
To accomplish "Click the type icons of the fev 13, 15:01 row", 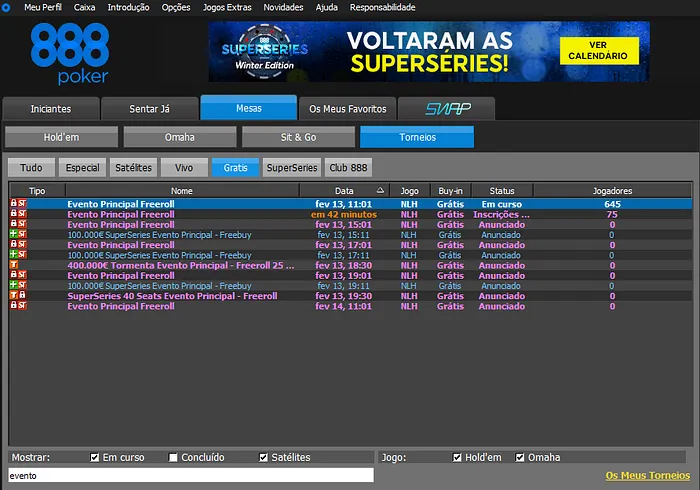I will pos(18,224).
